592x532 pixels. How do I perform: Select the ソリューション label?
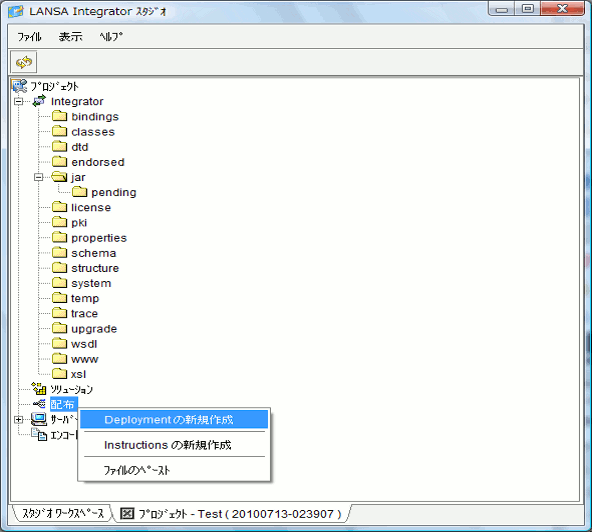pos(71,389)
